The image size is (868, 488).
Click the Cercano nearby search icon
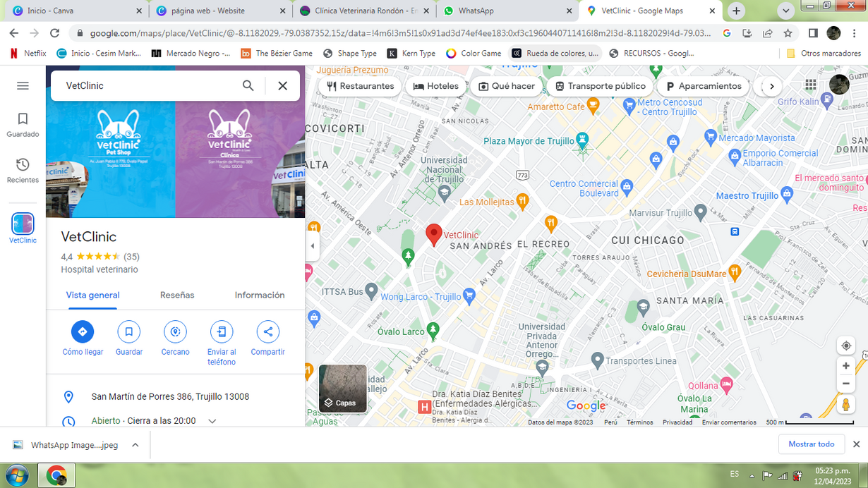click(x=175, y=331)
